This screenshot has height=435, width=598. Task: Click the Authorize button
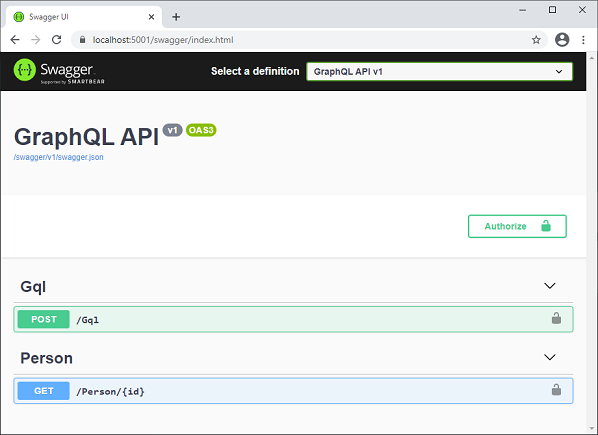point(517,226)
